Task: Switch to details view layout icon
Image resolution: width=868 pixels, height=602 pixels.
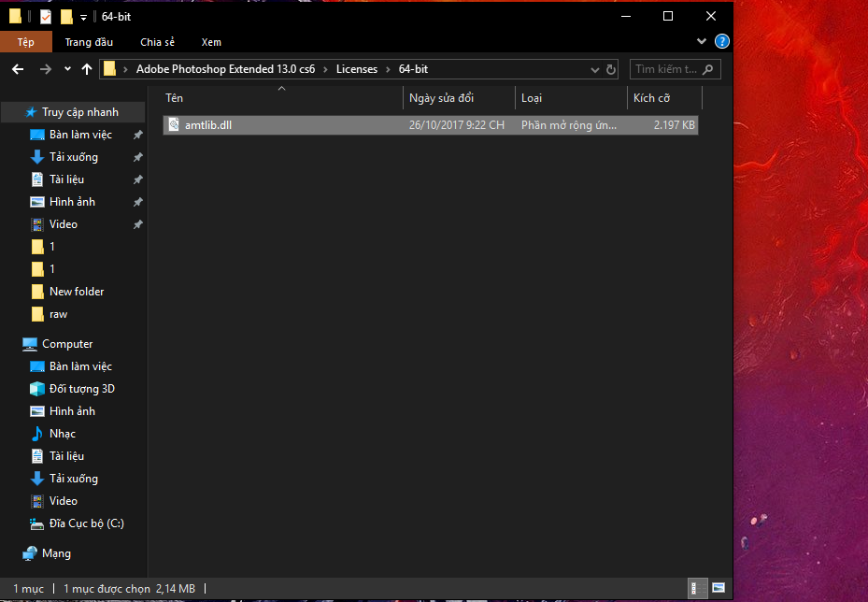Action: click(696, 588)
